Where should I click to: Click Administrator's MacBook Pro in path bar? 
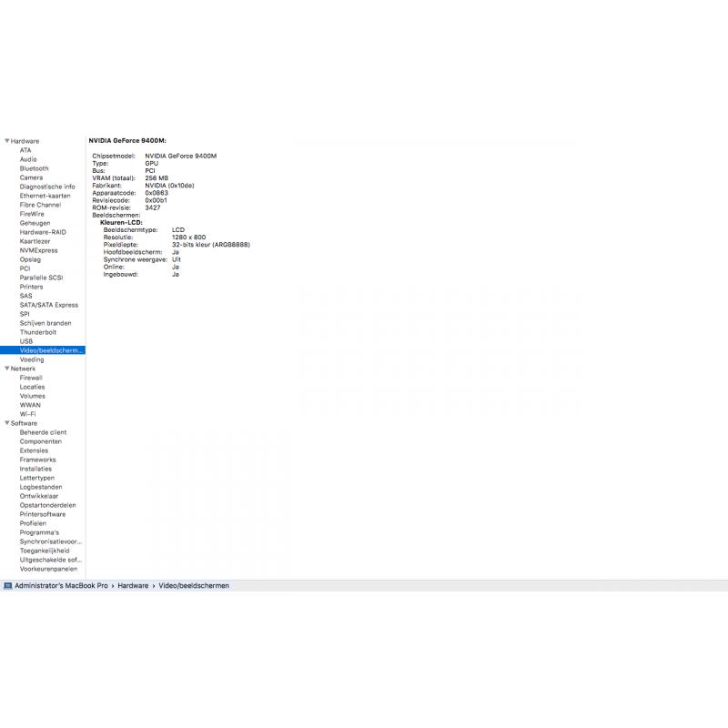click(61, 586)
